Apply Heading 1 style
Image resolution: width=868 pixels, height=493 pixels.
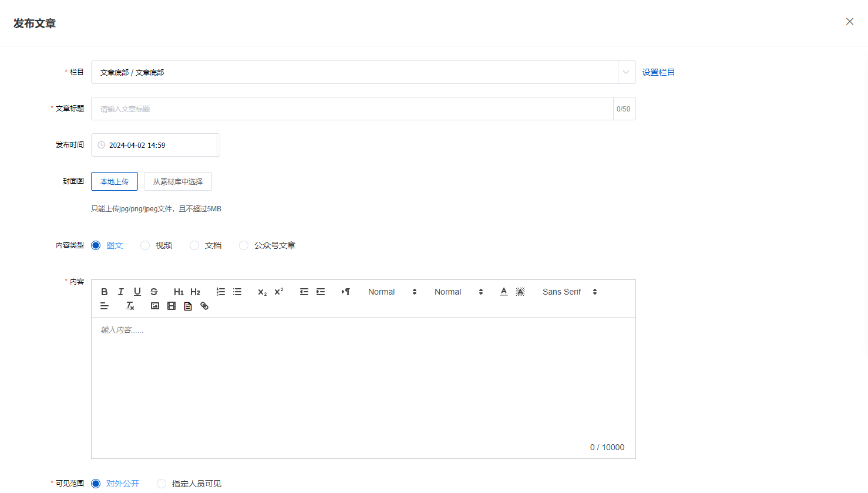coord(179,292)
